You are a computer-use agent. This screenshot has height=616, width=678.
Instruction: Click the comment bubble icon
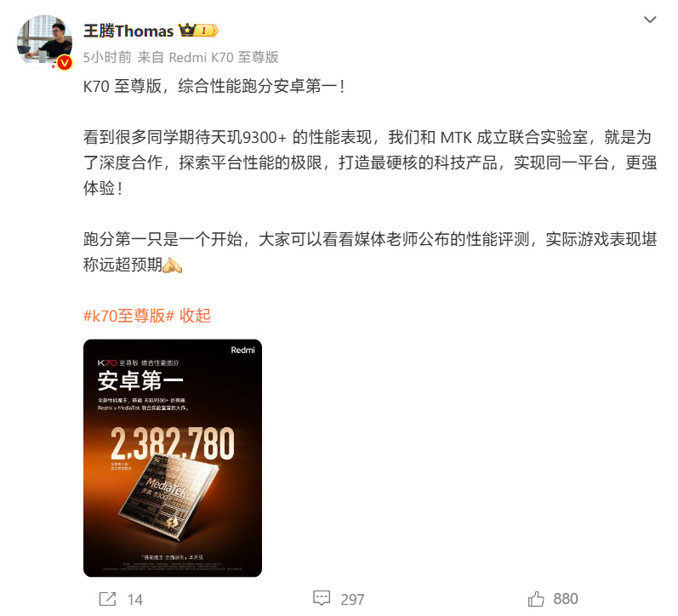[322, 599]
